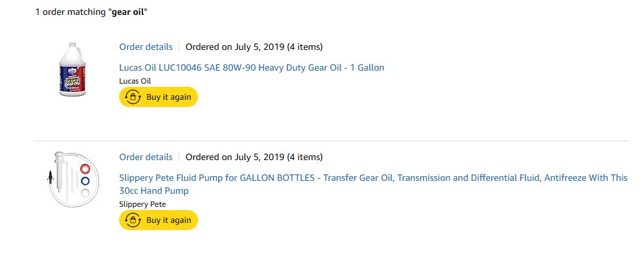Click the reorder basket icon on Lucas Oil's button
The height and width of the screenshot is (256, 644).
tap(133, 97)
